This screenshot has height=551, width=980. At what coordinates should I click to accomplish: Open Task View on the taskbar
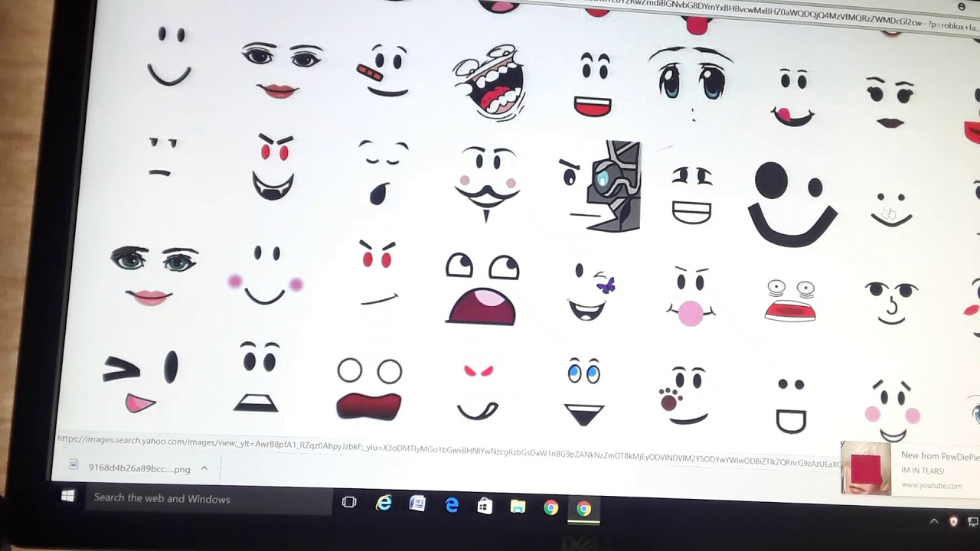click(x=349, y=503)
